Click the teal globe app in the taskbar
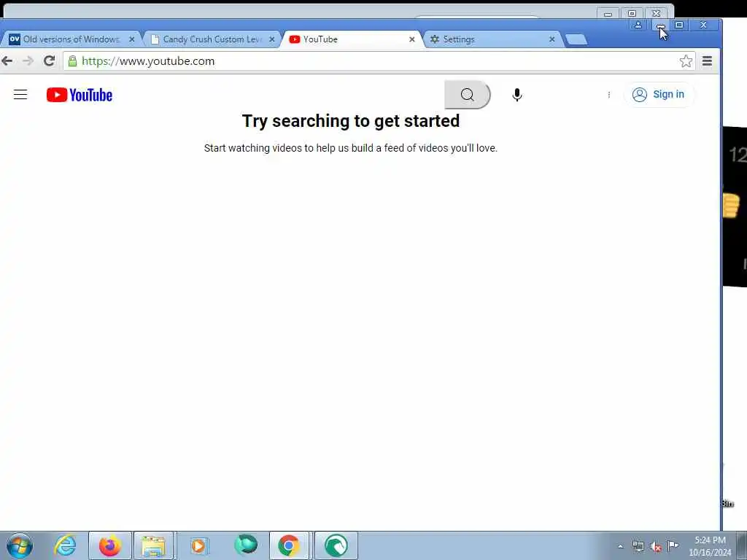This screenshot has width=747, height=560. (246, 545)
